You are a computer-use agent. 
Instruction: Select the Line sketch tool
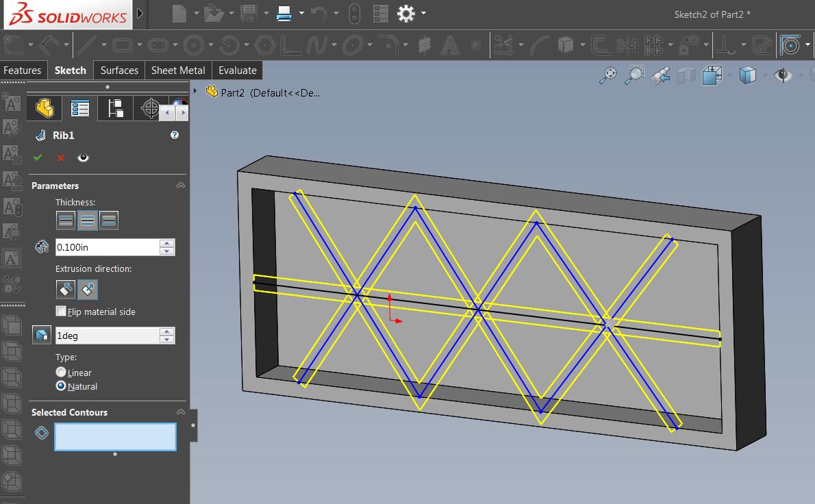[x=88, y=45]
